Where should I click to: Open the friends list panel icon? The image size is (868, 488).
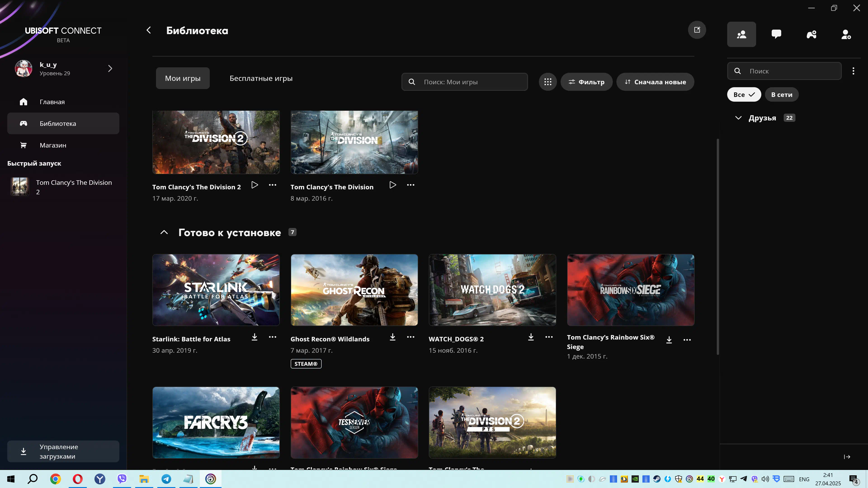click(741, 34)
